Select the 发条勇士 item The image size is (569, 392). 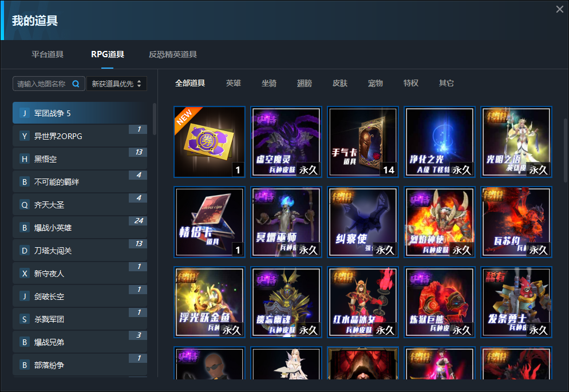click(x=516, y=302)
